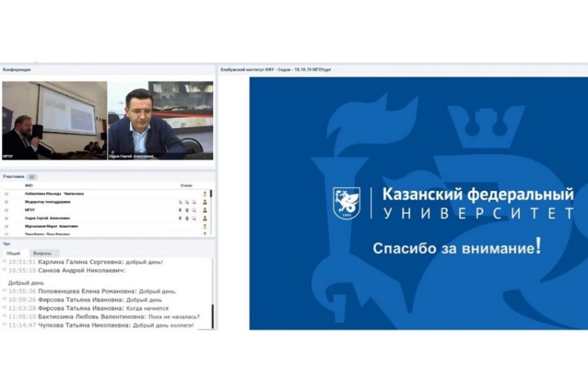Click the user avatar icon for Модератор техподдержки

click(x=205, y=202)
